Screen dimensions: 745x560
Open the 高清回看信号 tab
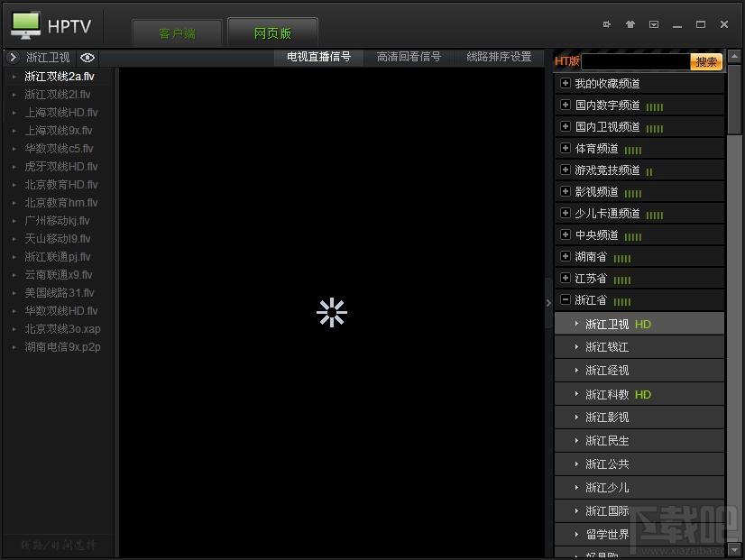[409, 57]
